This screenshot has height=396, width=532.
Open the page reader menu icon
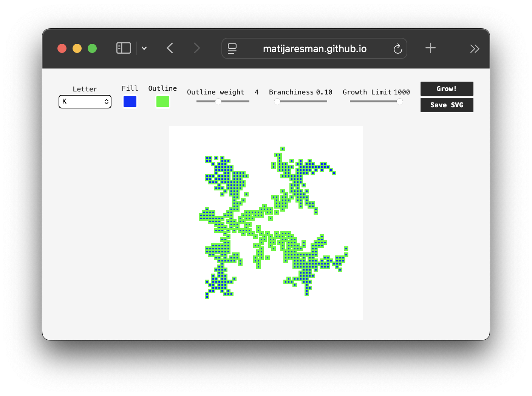click(x=232, y=48)
